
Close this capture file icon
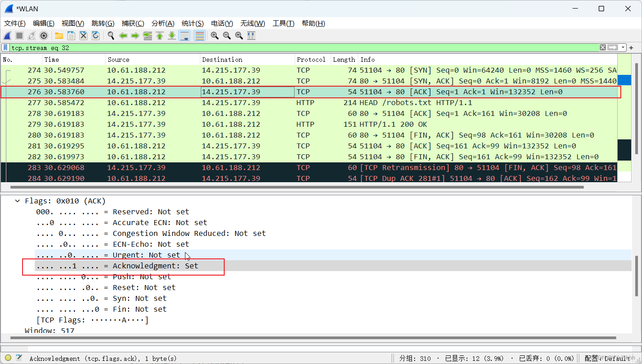[83, 36]
